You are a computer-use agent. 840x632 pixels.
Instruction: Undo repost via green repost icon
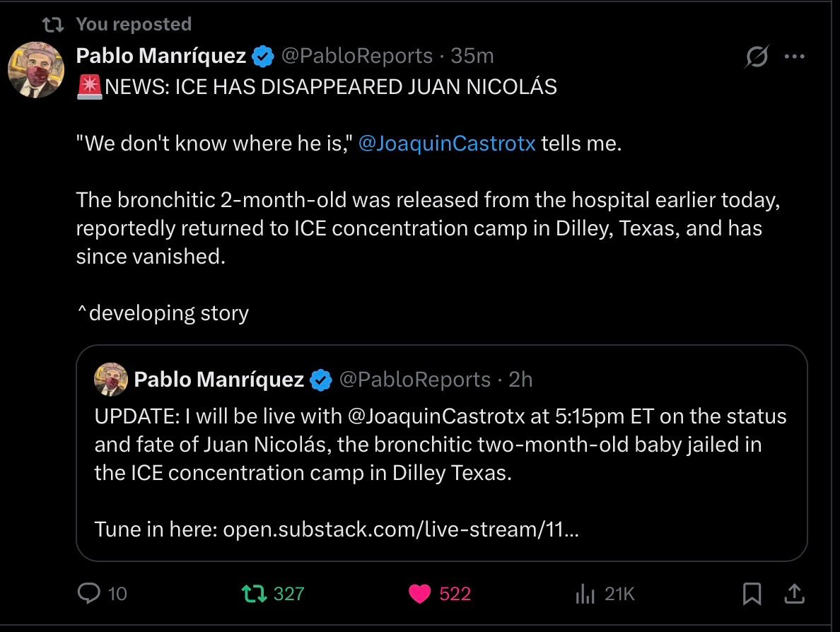tap(250, 594)
